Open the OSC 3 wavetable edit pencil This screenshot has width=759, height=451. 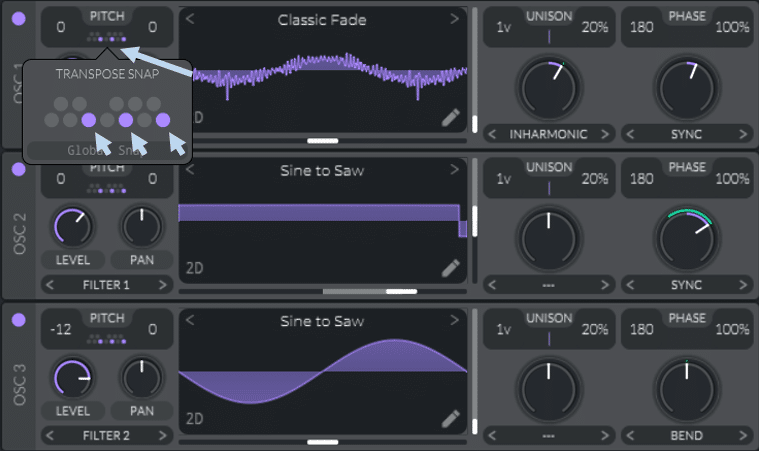click(x=451, y=419)
